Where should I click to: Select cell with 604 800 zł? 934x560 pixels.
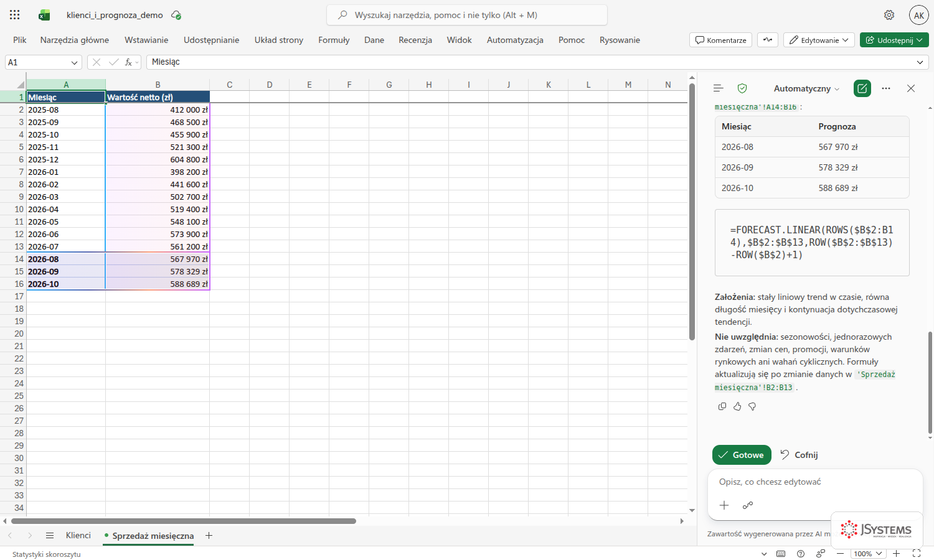[158, 159]
